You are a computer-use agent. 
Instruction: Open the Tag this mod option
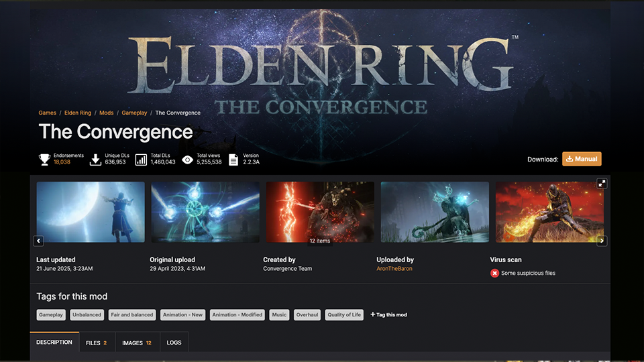point(388,315)
